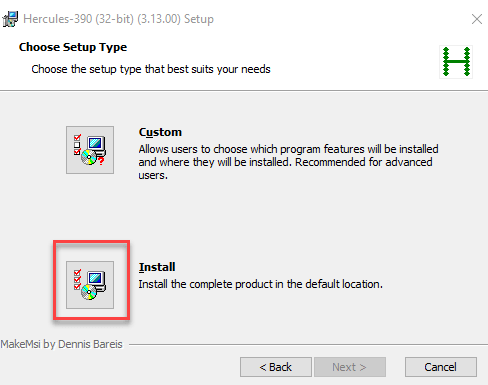
Task: Select the Custom setup type icon button
Action: (90, 150)
